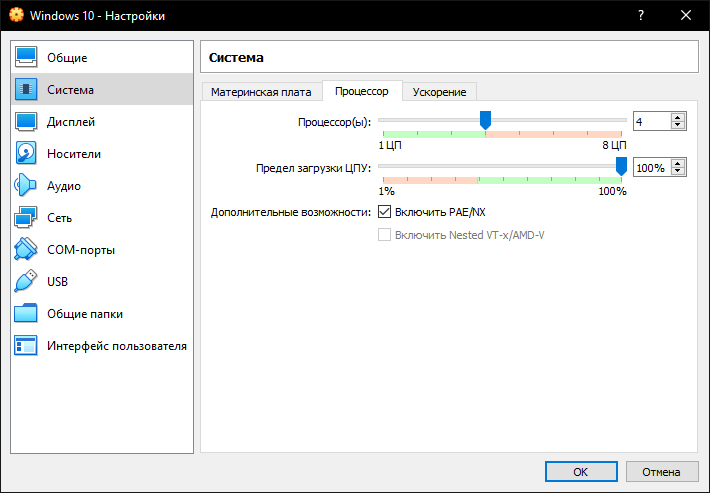
Task: Switch to the Материнская плата tab
Action: (x=261, y=92)
